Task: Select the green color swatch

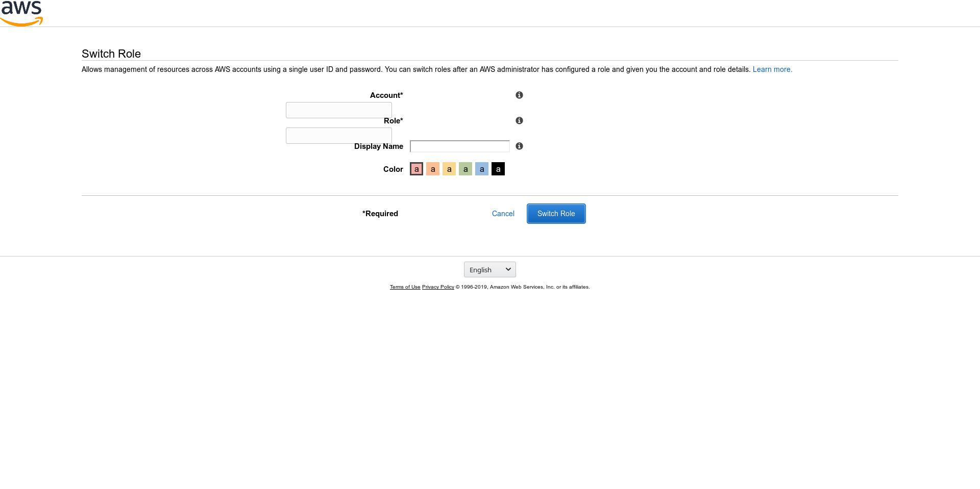Action: 465,169
